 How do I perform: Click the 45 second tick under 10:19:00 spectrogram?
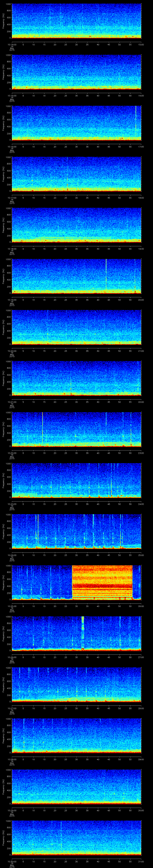click(x=109, y=300)
